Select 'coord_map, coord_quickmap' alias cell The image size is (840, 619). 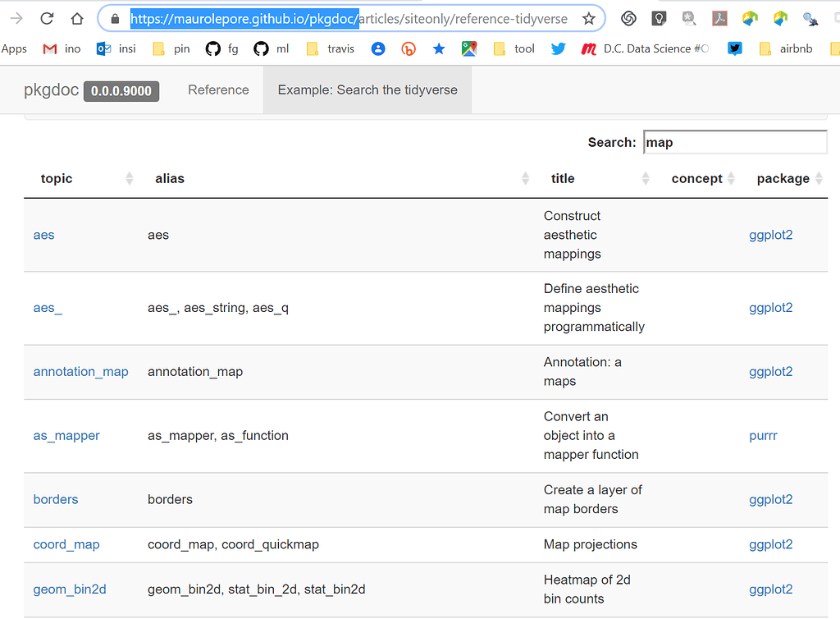(233, 544)
